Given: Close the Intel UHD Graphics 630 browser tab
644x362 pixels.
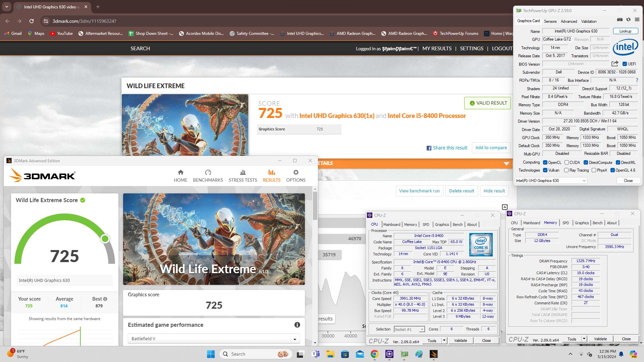Looking at the screenshot, I should [x=86, y=7].
